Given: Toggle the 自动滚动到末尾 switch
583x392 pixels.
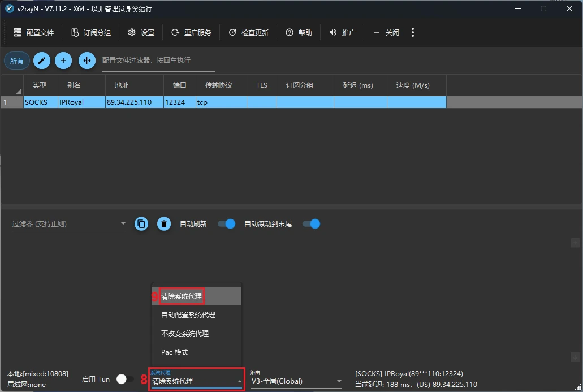Looking at the screenshot, I should coord(311,224).
